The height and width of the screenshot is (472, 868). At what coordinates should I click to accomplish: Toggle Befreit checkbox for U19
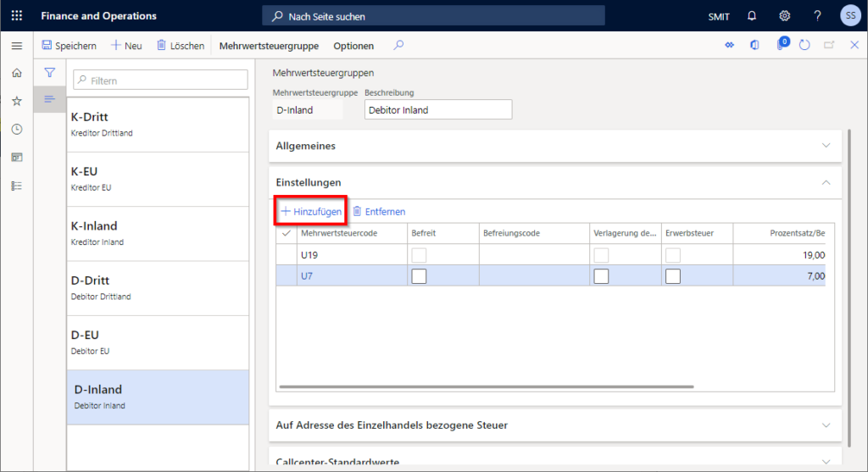(419, 255)
